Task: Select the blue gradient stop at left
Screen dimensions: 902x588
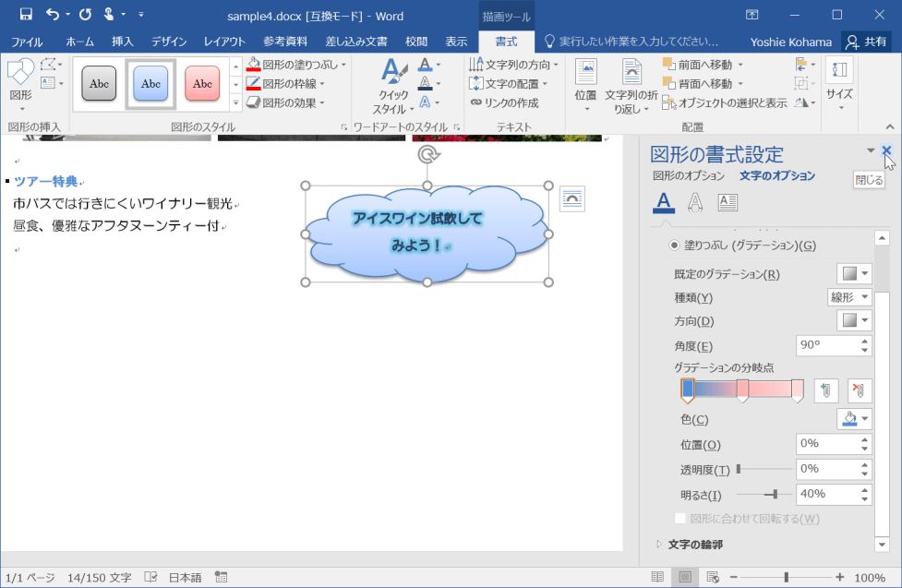Action: click(688, 390)
